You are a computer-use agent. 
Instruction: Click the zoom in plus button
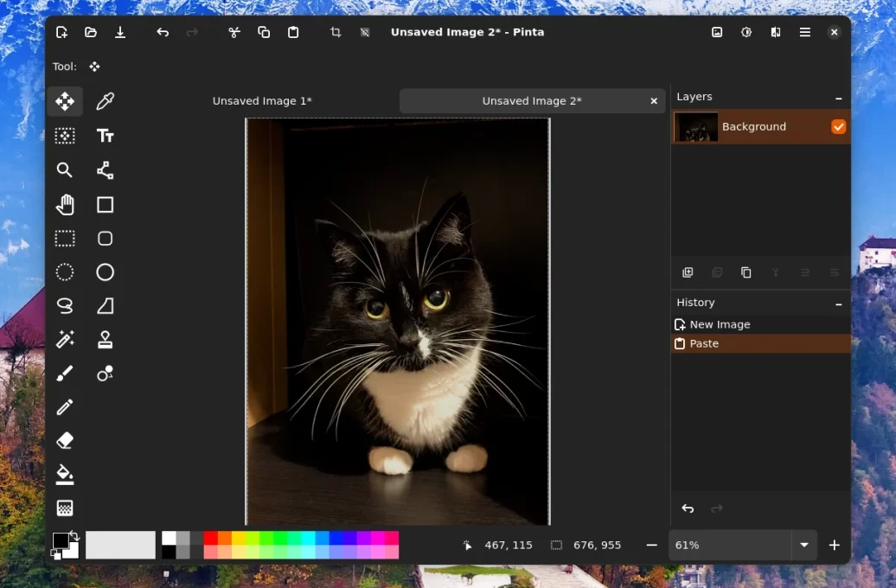[835, 545]
